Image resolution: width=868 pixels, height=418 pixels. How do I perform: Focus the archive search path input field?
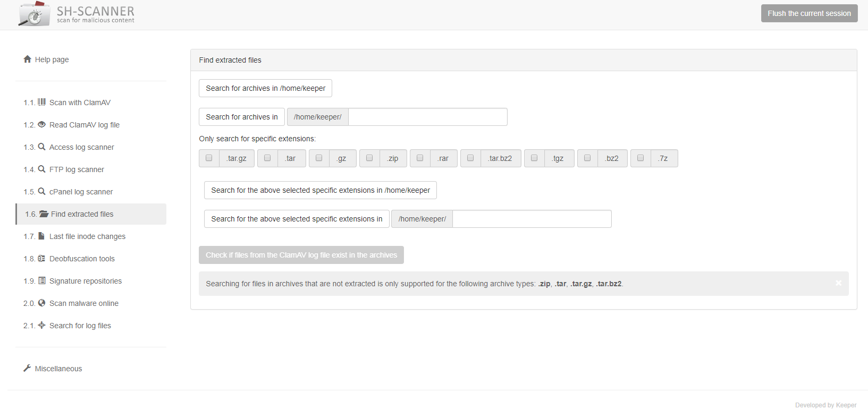(428, 117)
